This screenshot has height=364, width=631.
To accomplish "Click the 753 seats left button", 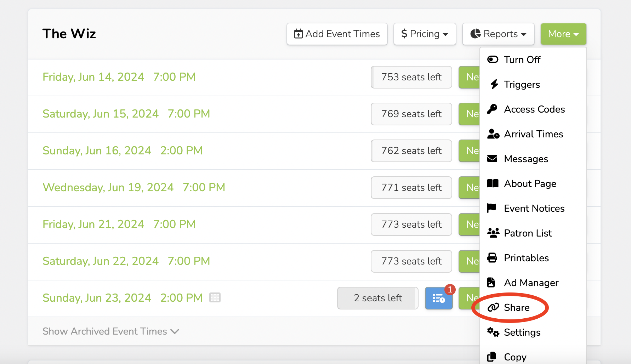I will (411, 77).
